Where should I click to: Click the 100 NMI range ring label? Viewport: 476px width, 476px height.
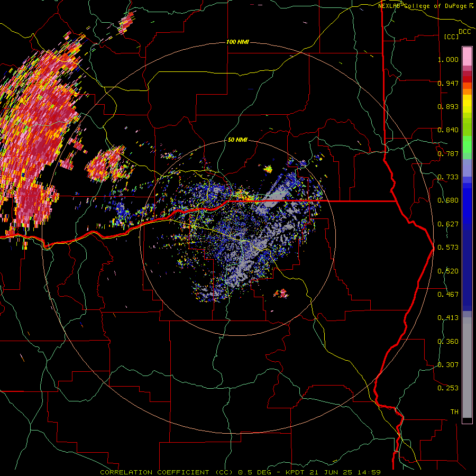237,42
